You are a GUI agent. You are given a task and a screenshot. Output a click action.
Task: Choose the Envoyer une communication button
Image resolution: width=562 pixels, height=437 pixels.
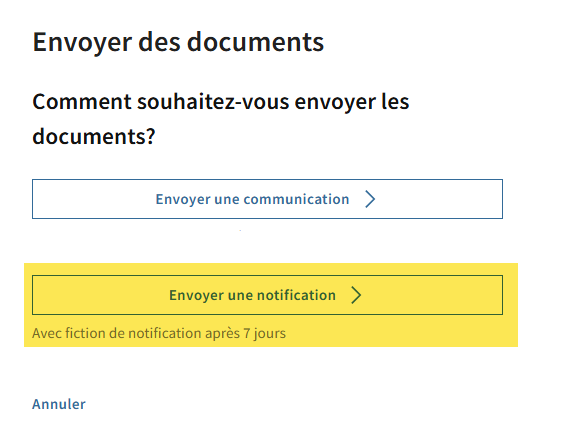[x=267, y=199]
